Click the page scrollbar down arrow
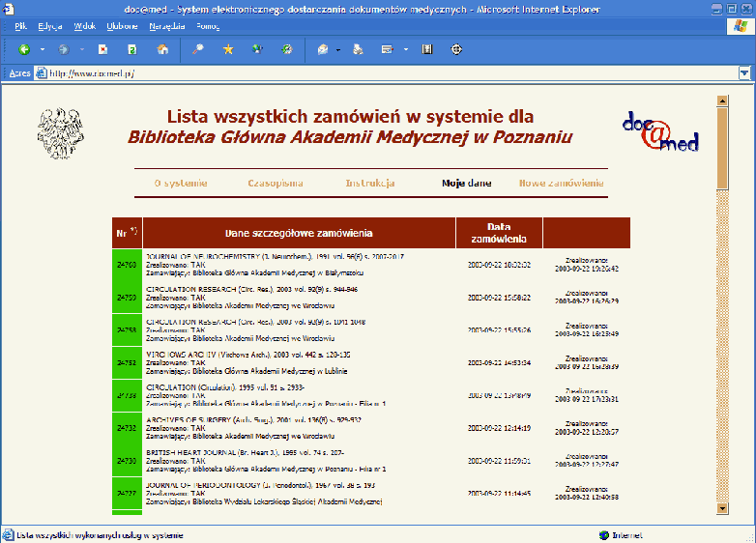This screenshot has width=756, height=543. 721,507
